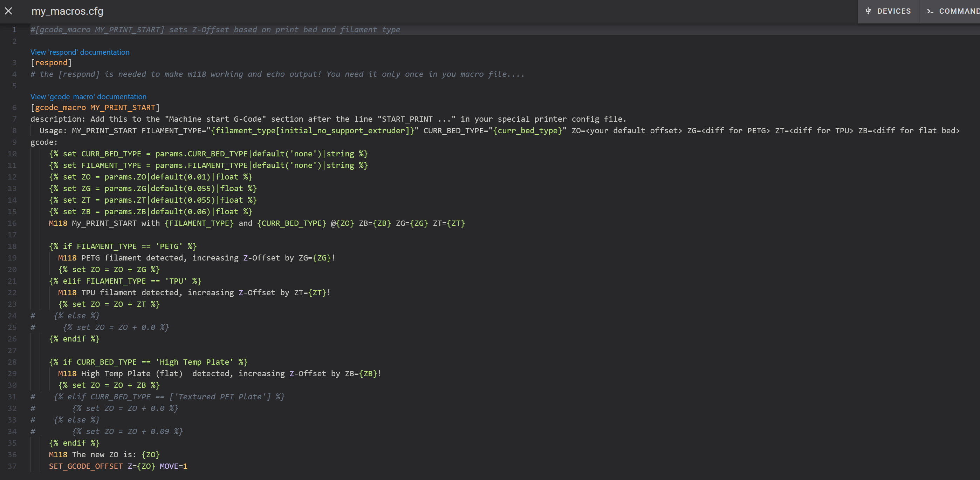Click the if CURR_BED_TYPE 'High Temp Plate' line

pos(148,363)
